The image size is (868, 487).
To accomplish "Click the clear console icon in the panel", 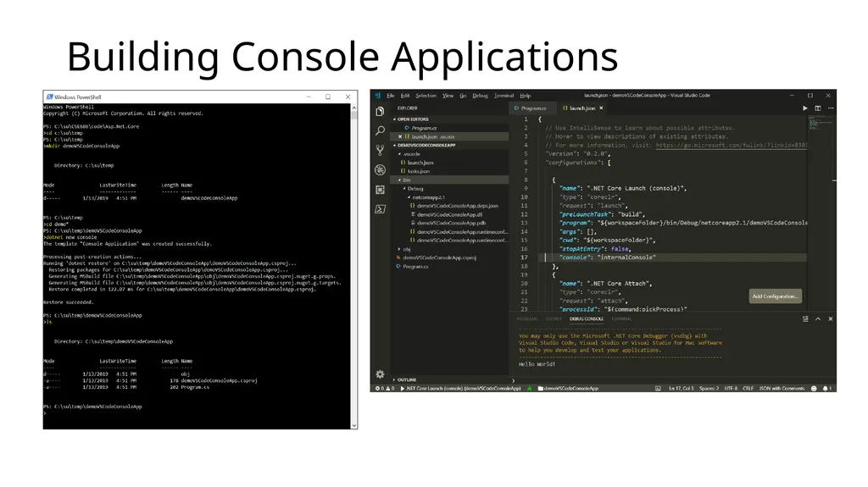I will [805, 318].
